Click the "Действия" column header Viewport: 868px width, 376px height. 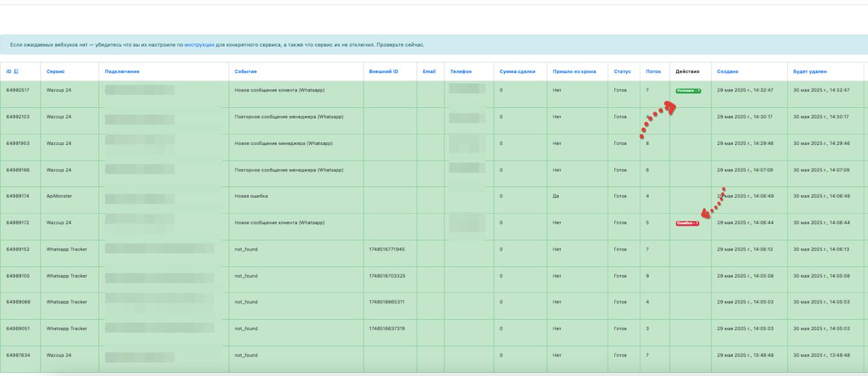pyautogui.click(x=687, y=72)
